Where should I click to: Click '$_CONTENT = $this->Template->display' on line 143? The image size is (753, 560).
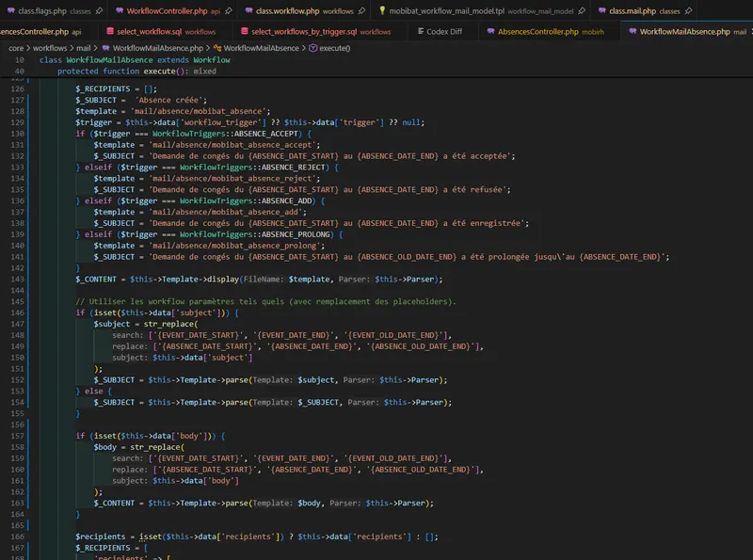click(157, 279)
